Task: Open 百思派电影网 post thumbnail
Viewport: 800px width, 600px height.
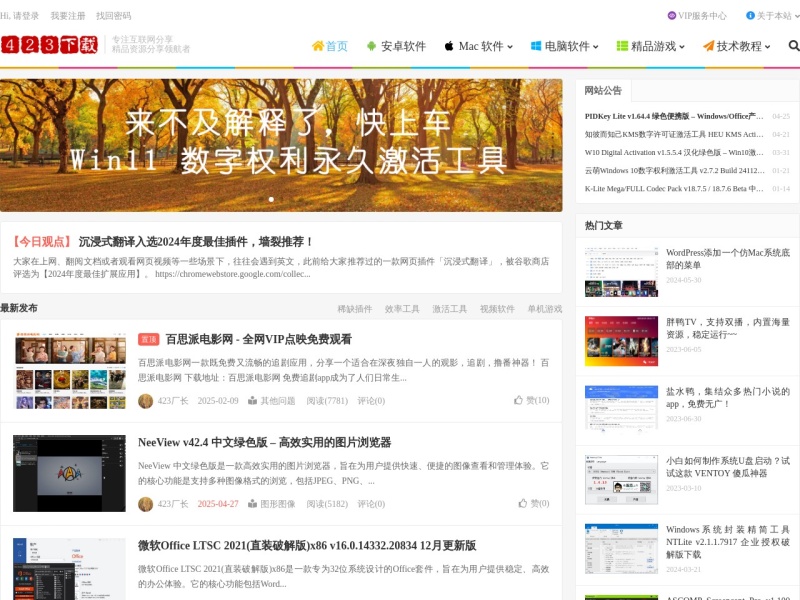Action: point(69,370)
